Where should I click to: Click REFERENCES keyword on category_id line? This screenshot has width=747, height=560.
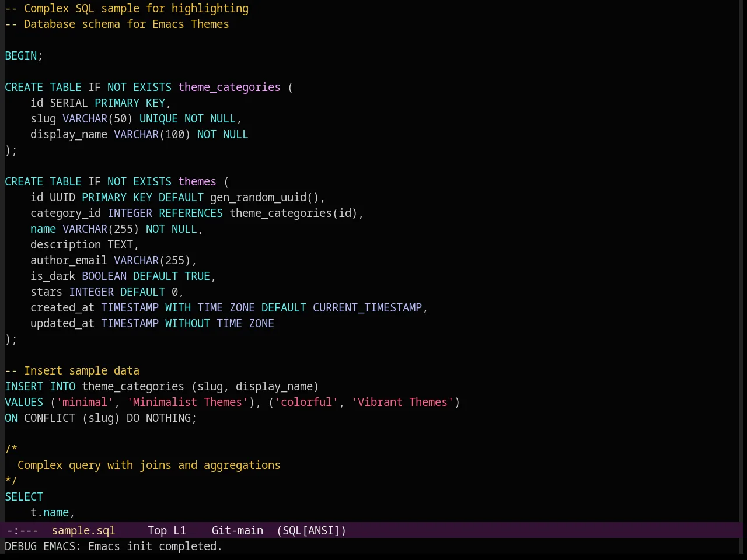(191, 213)
